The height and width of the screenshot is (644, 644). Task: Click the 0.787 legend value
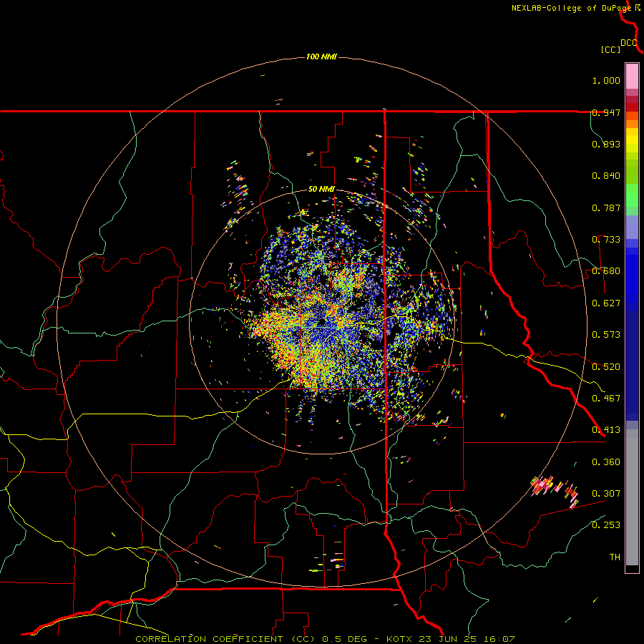click(606, 208)
